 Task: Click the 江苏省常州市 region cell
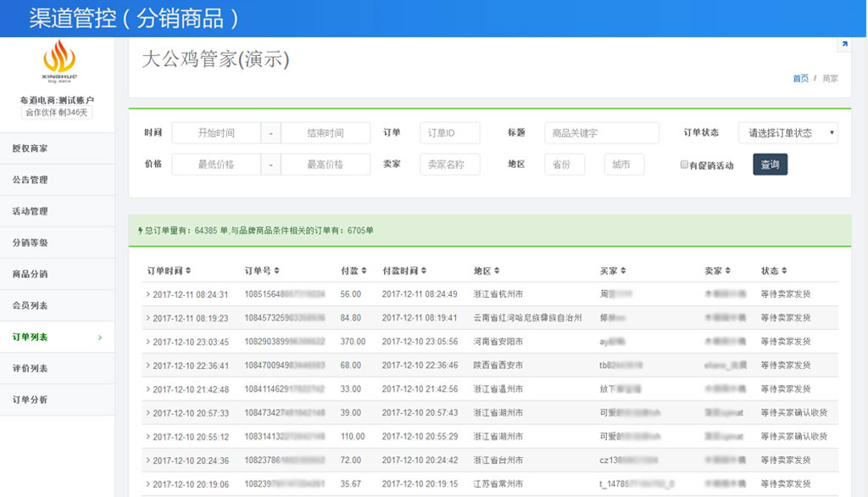[x=498, y=484]
